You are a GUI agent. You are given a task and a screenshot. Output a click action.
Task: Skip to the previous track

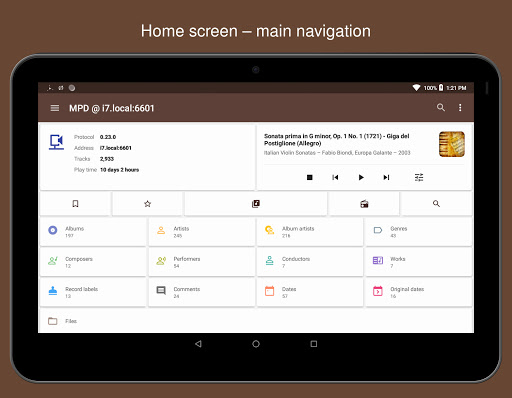tap(335, 177)
